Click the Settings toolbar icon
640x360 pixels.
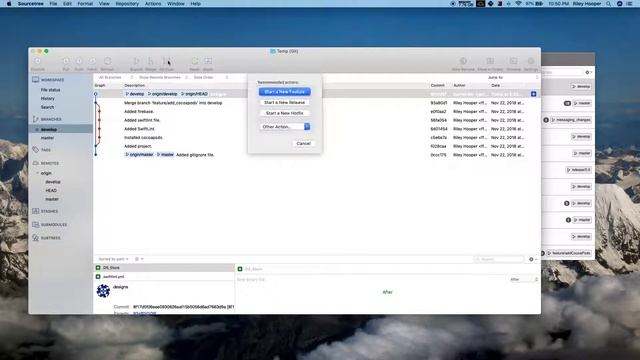pos(531,61)
